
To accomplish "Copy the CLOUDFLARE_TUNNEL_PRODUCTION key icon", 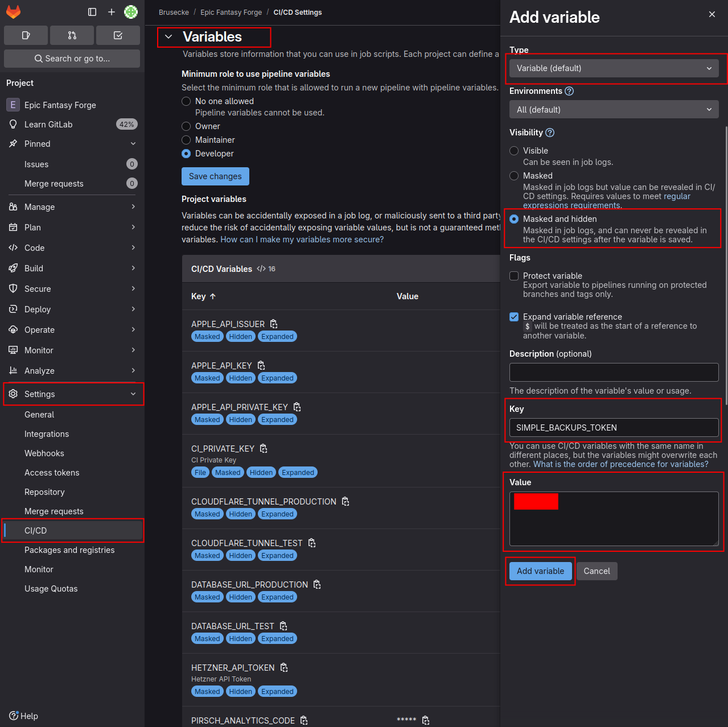I will coord(346,501).
